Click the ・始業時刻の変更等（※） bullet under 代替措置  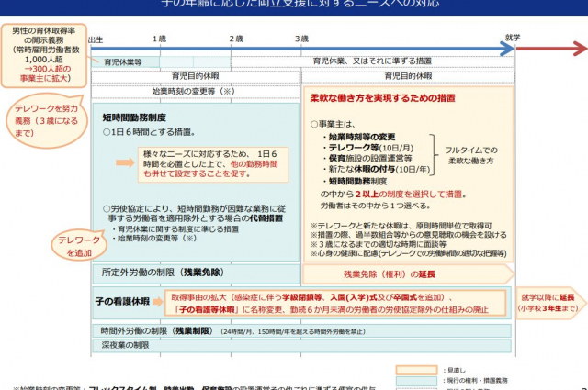[154, 239]
